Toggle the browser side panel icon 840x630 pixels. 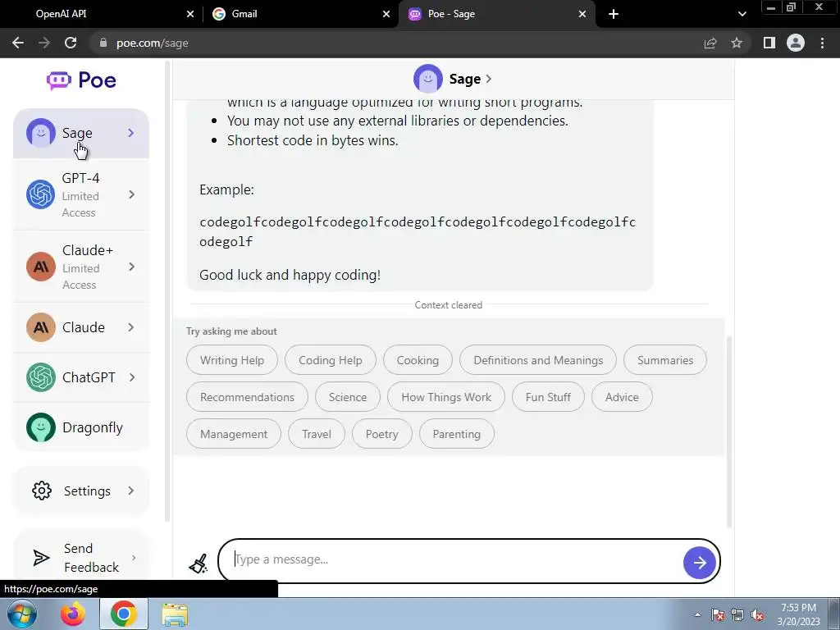tap(769, 43)
